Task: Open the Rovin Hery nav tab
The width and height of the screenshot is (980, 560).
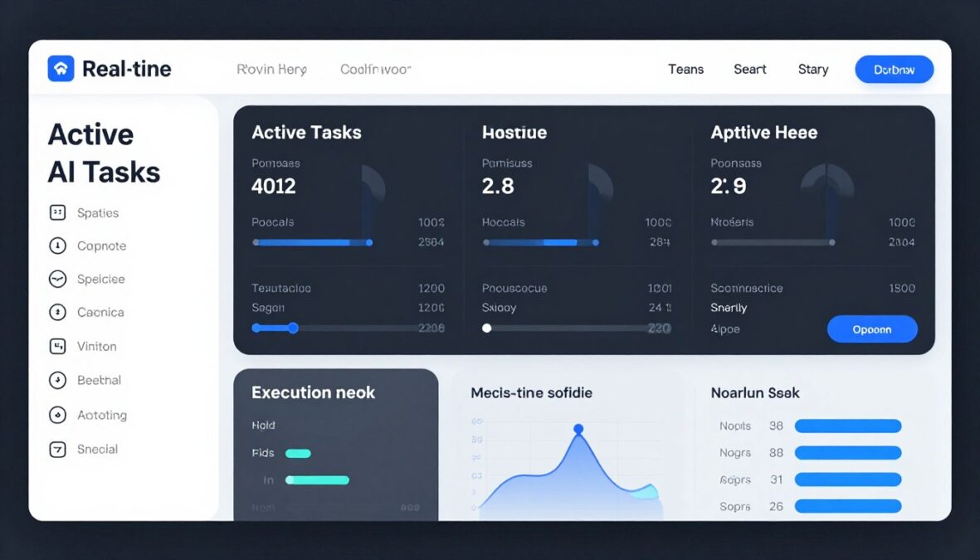Action: (x=272, y=70)
